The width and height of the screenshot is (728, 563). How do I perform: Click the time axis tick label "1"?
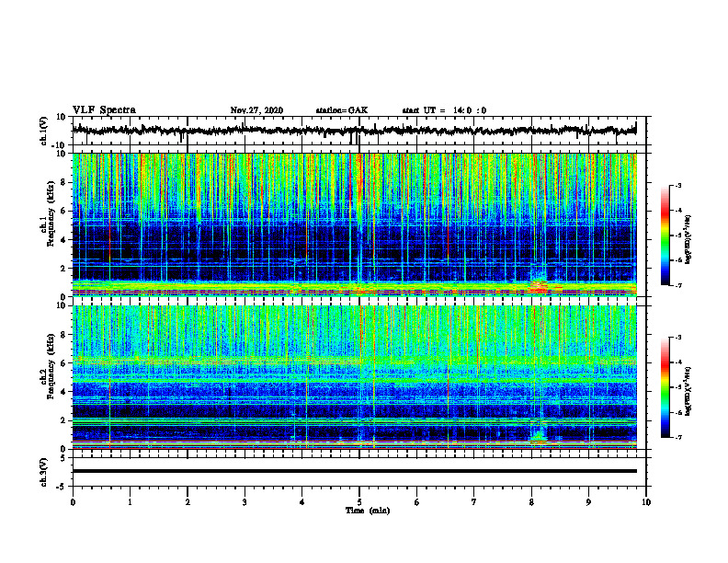pos(130,502)
